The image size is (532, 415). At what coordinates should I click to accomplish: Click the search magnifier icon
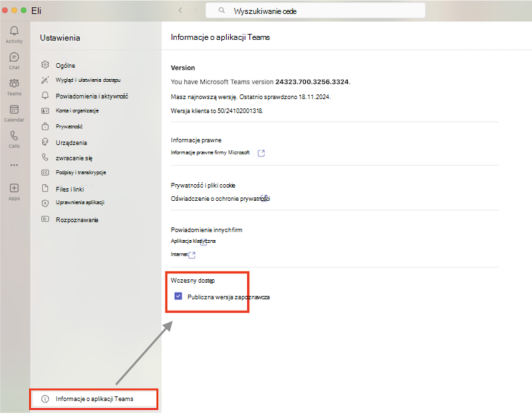(x=221, y=11)
